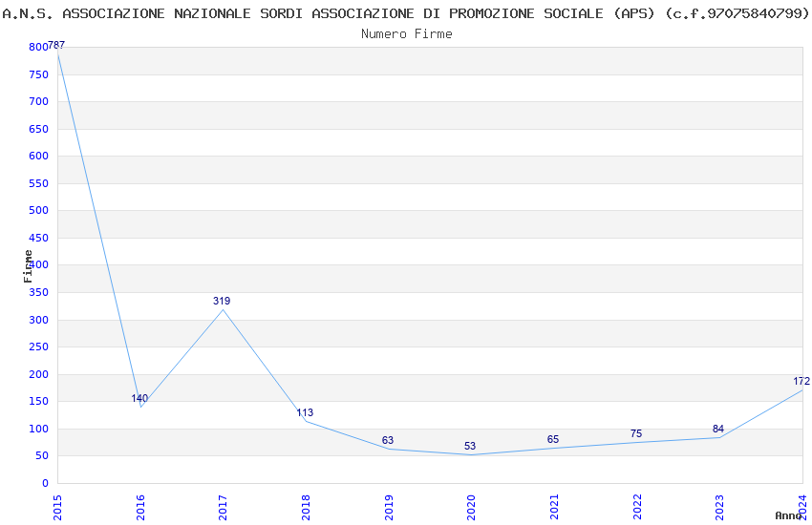Click the data label 787 for 2015

56,45
